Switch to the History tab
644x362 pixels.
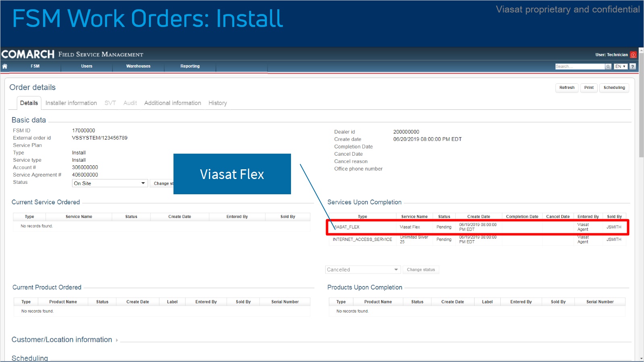(218, 103)
